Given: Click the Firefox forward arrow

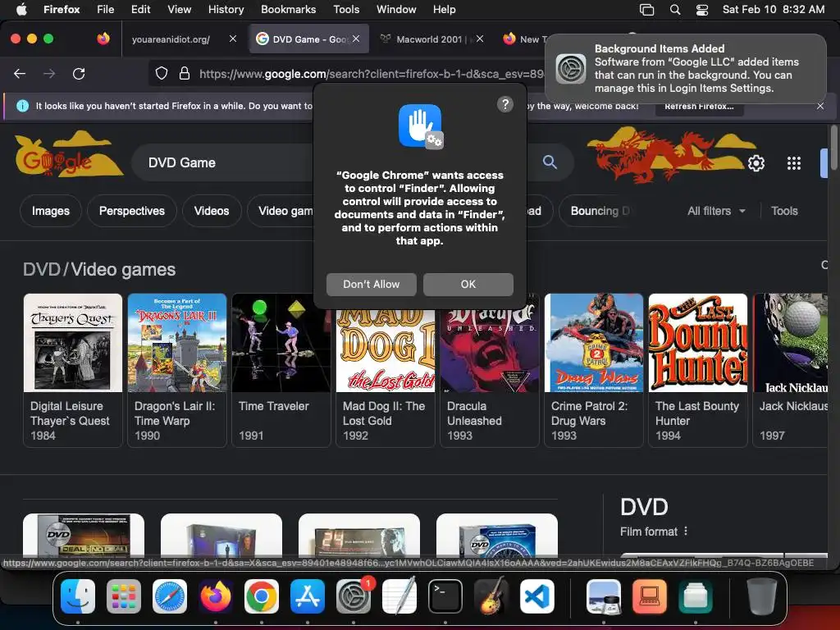Looking at the screenshot, I should tap(49, 73).
